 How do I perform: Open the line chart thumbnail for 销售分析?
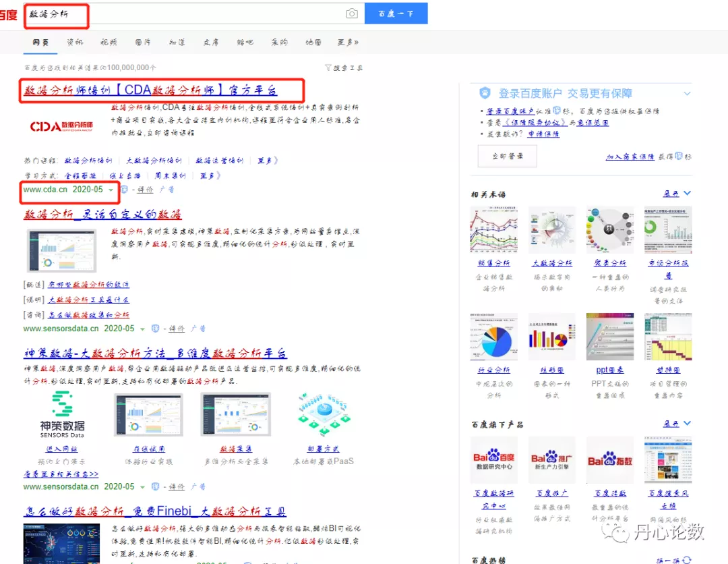(494, 230)
